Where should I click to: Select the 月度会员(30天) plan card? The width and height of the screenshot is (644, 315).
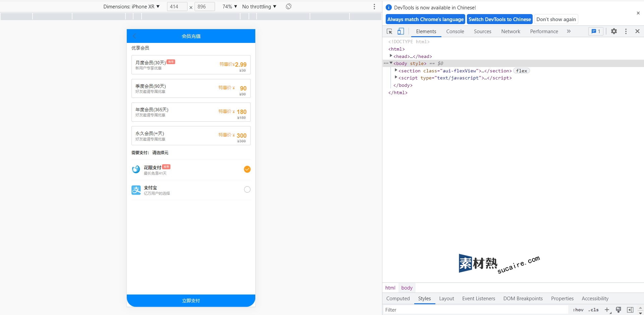[191, 65]
